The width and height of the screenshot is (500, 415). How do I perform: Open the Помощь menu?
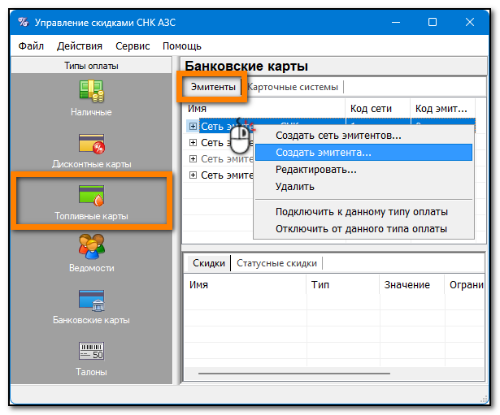tap(182, 46)
